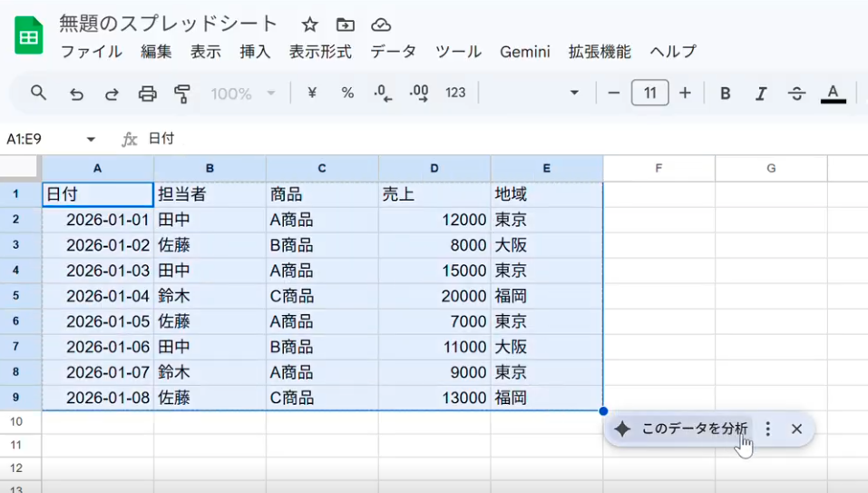Image resolution: width=868 pixels, height=493 pixels.
Task: Click the decrease decimal places icon
Action: 383,93
